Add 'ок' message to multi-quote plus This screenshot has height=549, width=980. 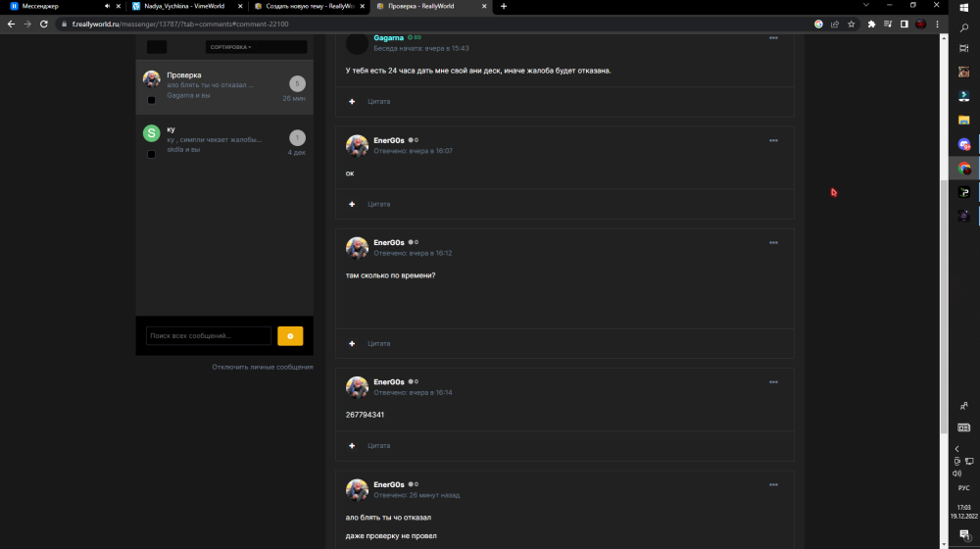[352, 204]
